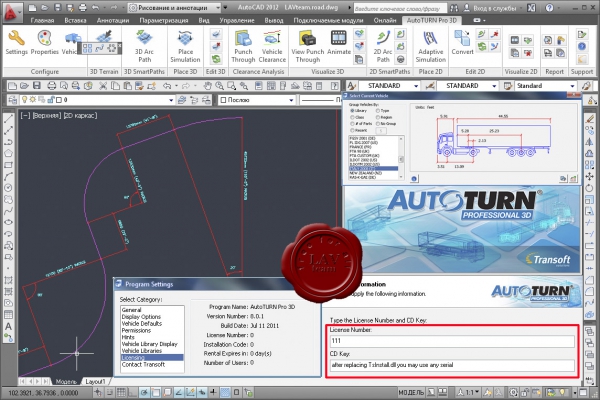Expand the second STANDARD dimension style dropdown

coord(494,86)
